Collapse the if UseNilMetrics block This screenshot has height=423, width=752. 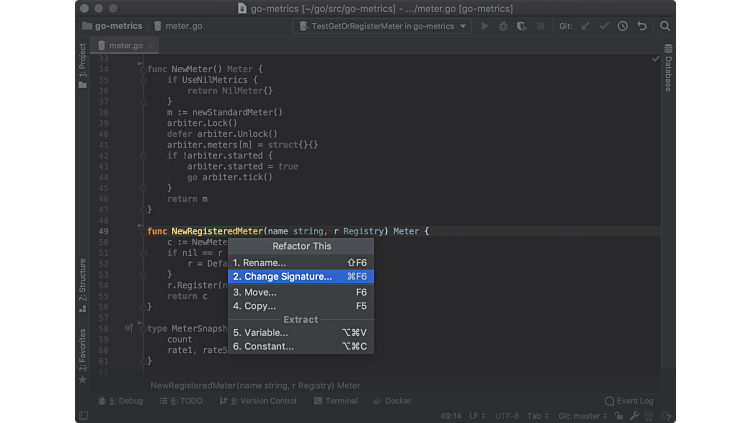(x=143, y=80)
